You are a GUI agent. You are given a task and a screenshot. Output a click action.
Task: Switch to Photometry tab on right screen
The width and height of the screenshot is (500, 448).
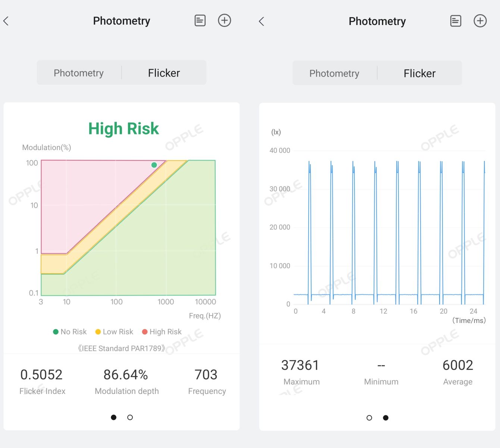(334, 74)
